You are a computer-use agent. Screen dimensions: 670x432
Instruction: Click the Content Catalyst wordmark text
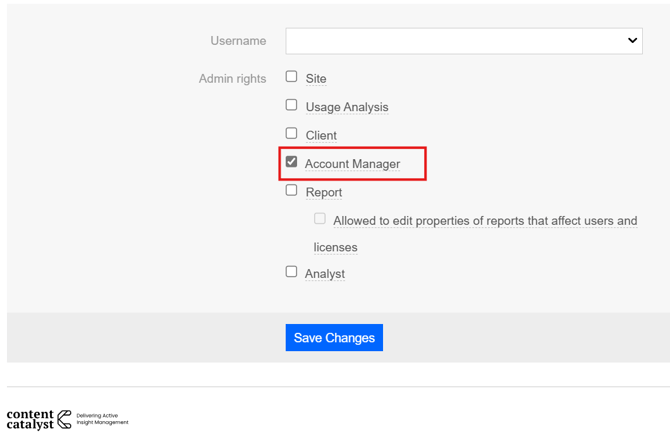[30, 419]
